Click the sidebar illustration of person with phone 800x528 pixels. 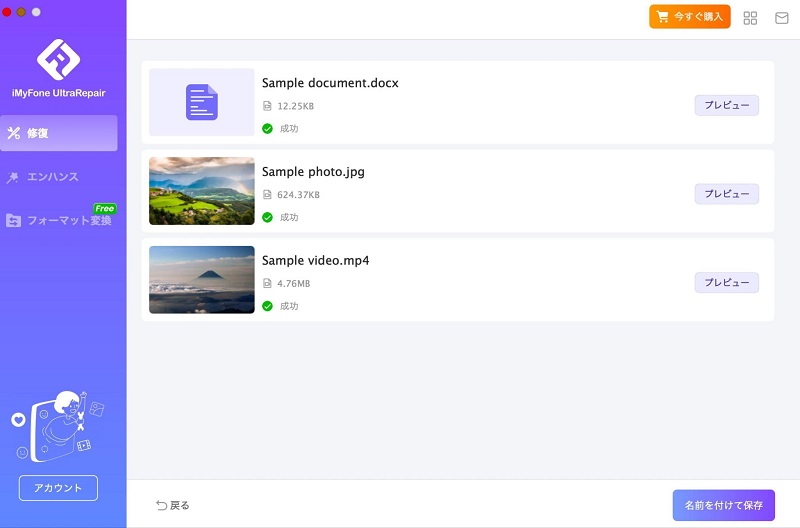(58, 426)
